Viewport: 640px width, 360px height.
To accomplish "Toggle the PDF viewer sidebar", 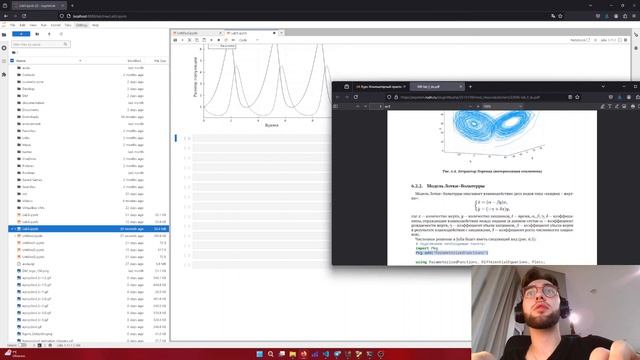I will click(336, 107).
